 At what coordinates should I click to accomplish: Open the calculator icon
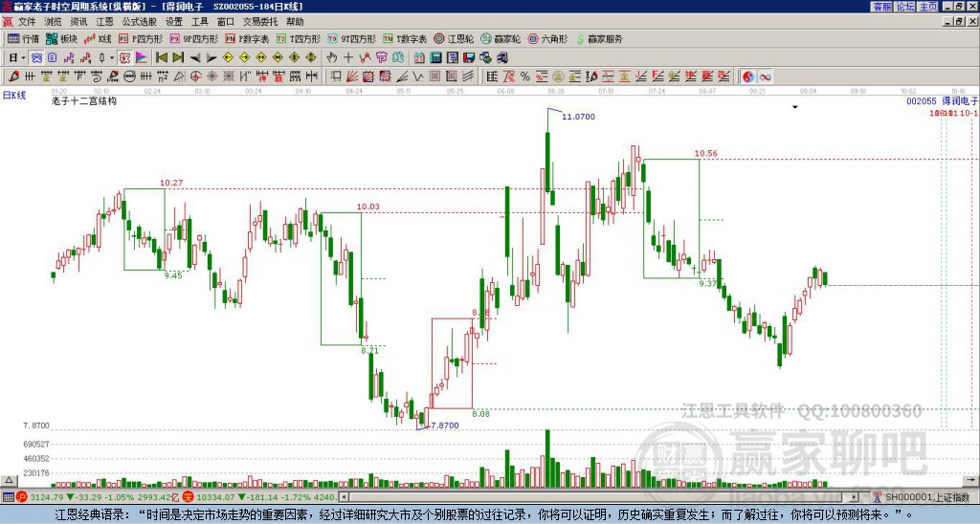(x=436, y=58)
